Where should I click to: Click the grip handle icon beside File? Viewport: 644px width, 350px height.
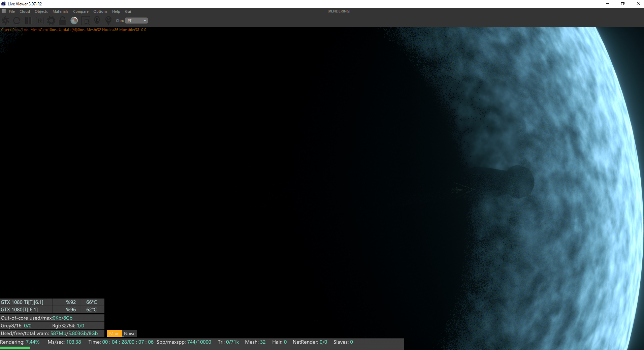pos(4,11)
